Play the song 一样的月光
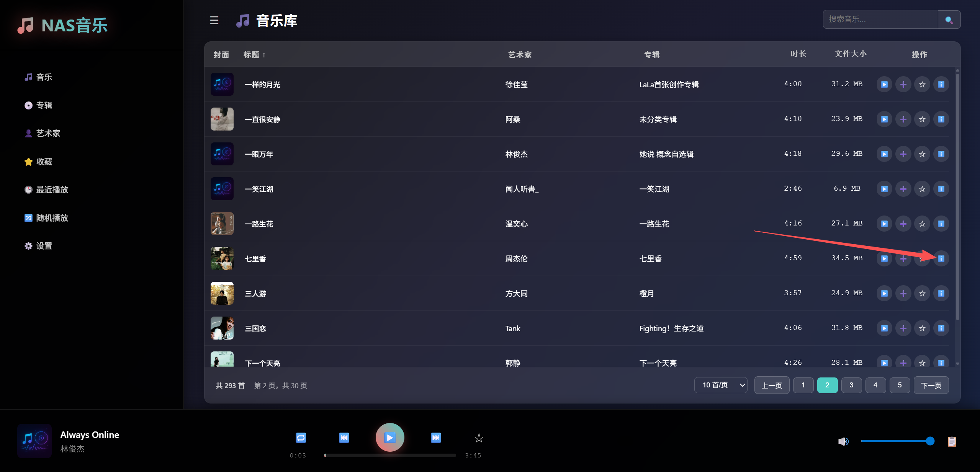This screenshot has width=980, height=472. (x=884, y=85)
